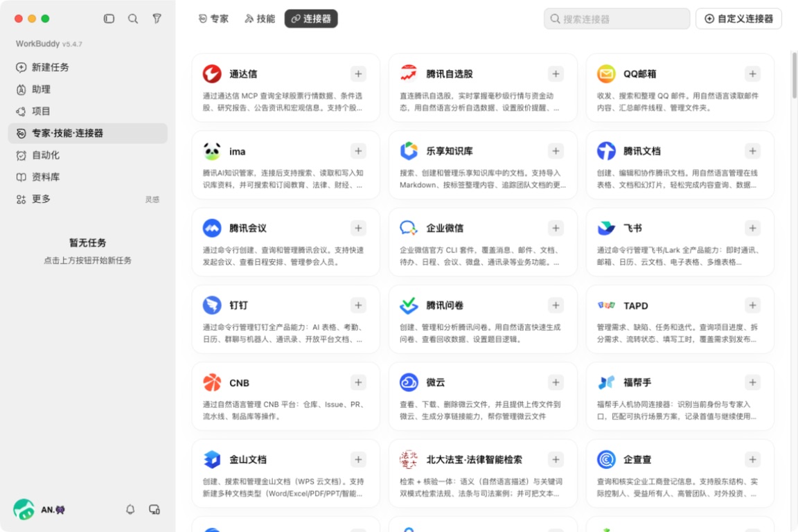Click the 企查查 blue circular logo icon
The width and height of the screenshot is (798, 532).
tap(606, 460)
